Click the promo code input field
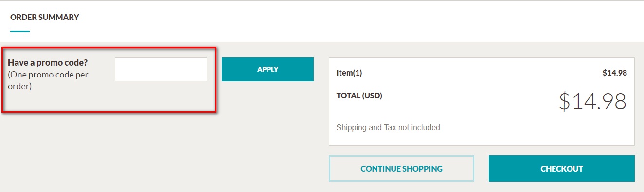 [x=161, y=69]
